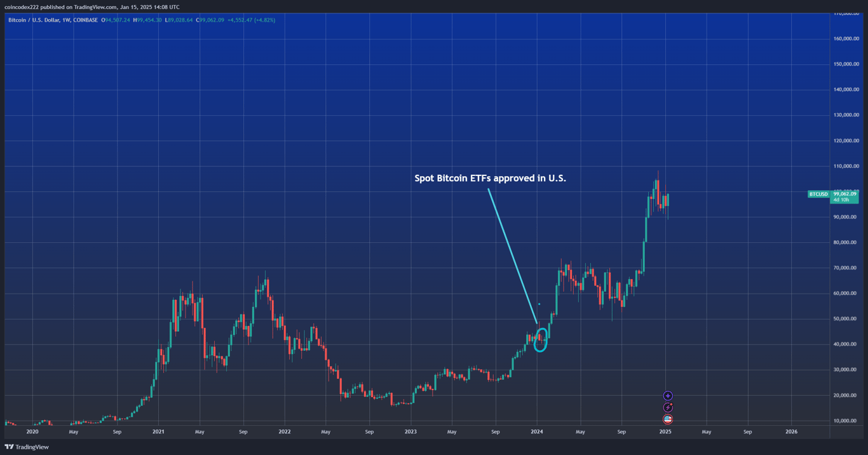The width and height of the screenshot is (868, 455).
Task: Open the lightning bolt notification icon
Action: click(x=667, y=407)
